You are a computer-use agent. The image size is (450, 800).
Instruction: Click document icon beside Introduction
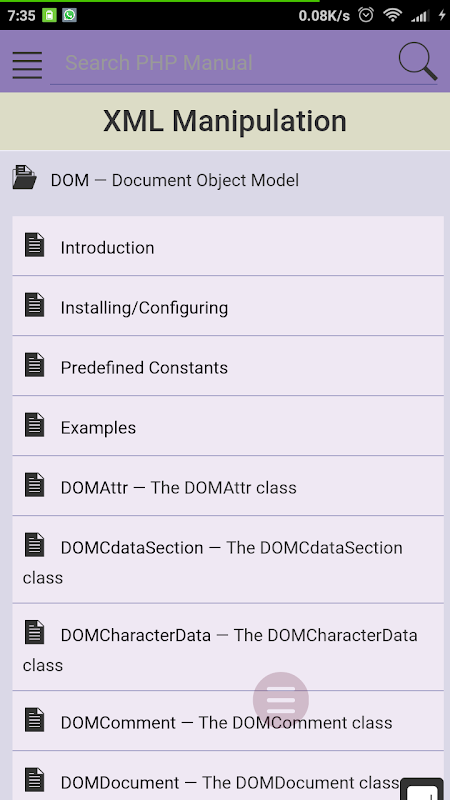click(x=34, y=244)
